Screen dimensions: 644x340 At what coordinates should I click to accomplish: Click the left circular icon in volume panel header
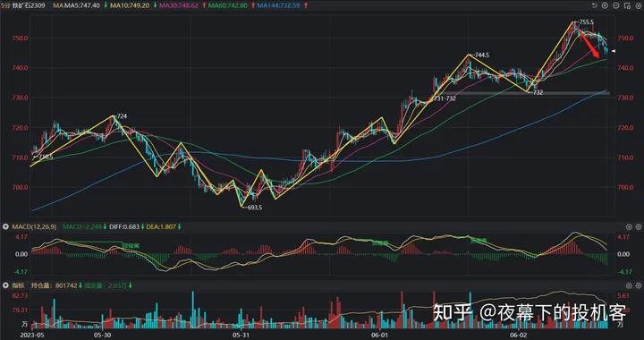(x=629, y=285)
